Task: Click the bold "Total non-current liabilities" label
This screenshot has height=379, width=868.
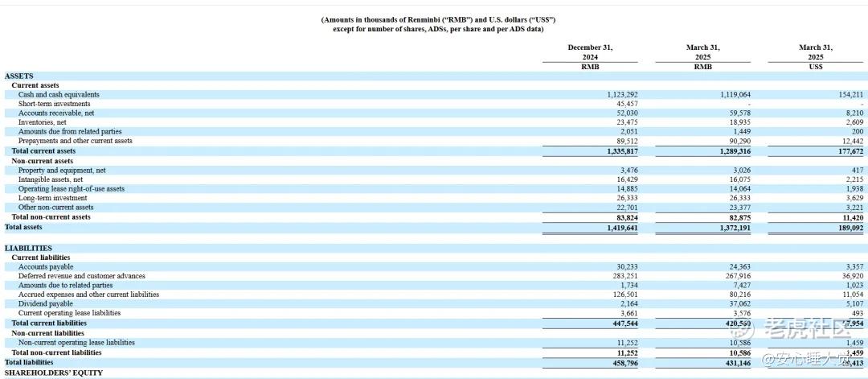Action: [56, 352]
